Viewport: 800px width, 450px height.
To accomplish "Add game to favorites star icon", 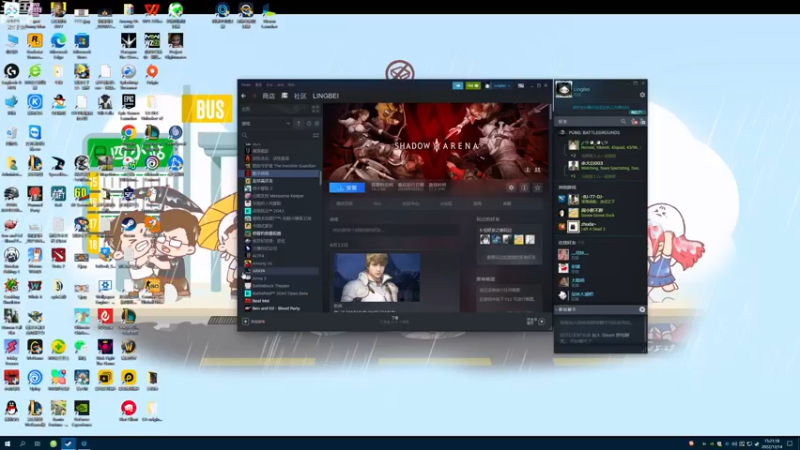I will pyautogui.click(x=537, y=188).
